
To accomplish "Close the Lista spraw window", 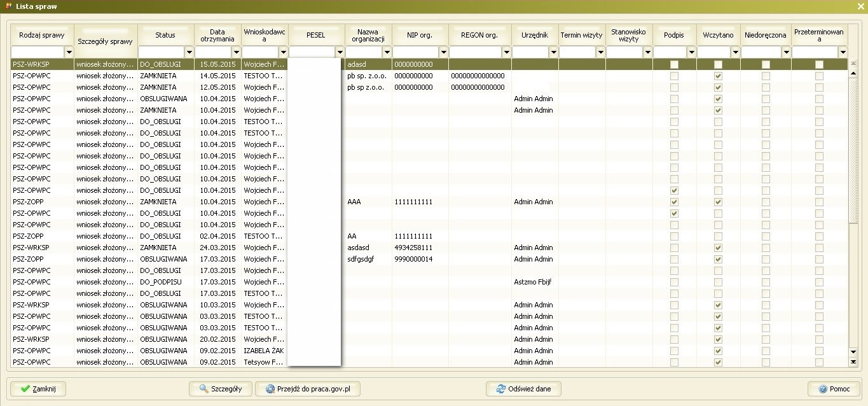I will click(x=860, y=6).
